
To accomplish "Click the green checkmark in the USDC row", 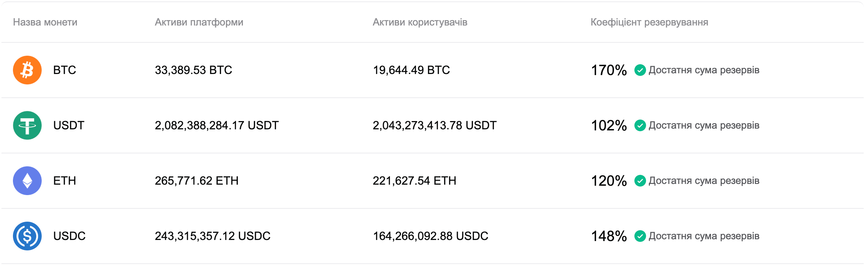I will coord(640,237).
